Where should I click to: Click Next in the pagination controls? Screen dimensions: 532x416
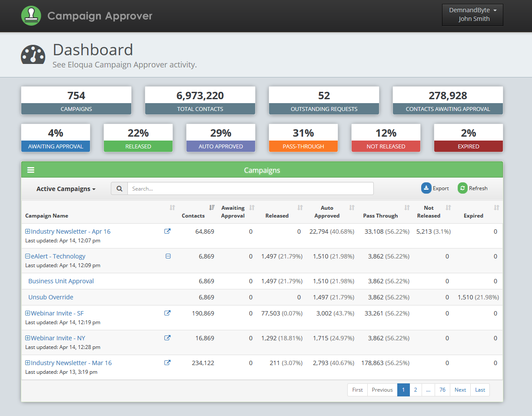[460, 389]
